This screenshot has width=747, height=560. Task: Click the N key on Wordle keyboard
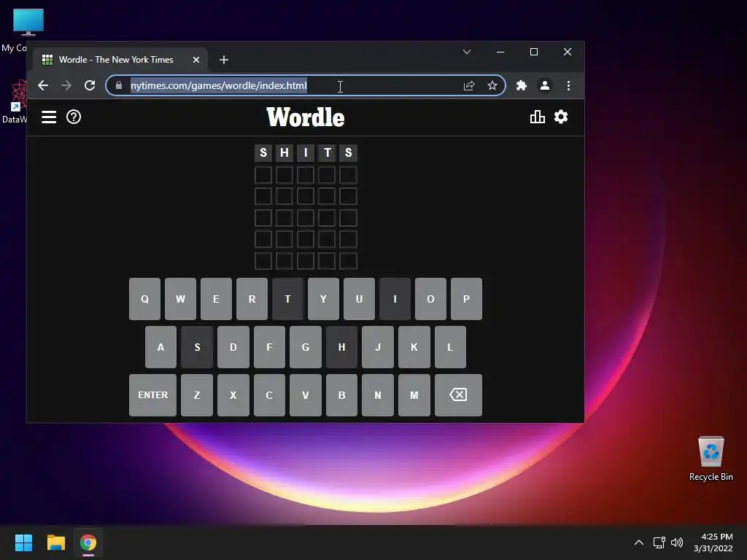coord(378,394)
